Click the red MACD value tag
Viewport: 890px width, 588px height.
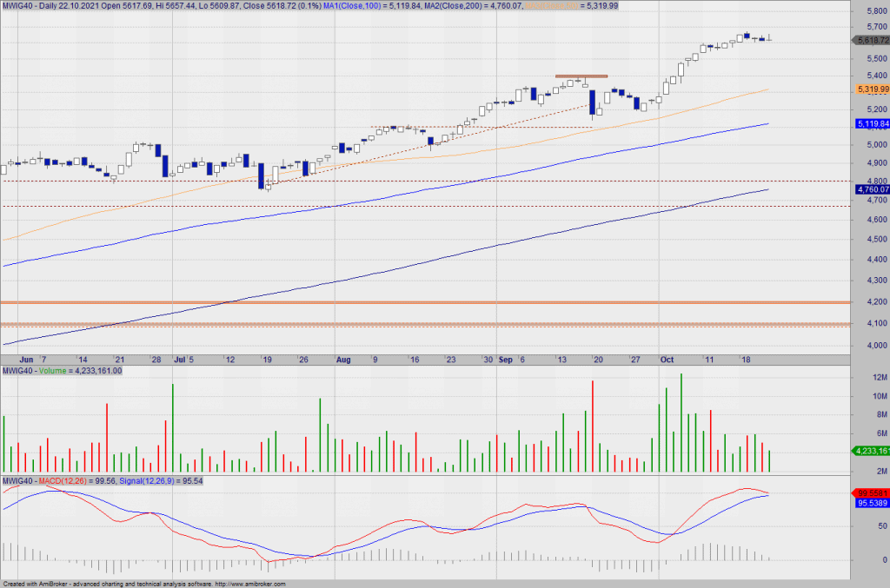(872, 492)
